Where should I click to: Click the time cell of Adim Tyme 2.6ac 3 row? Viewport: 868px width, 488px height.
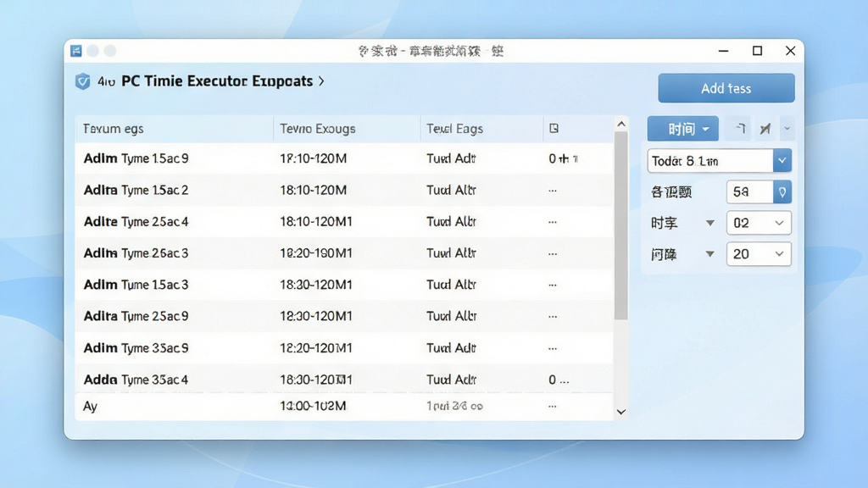tap(316, 253)
